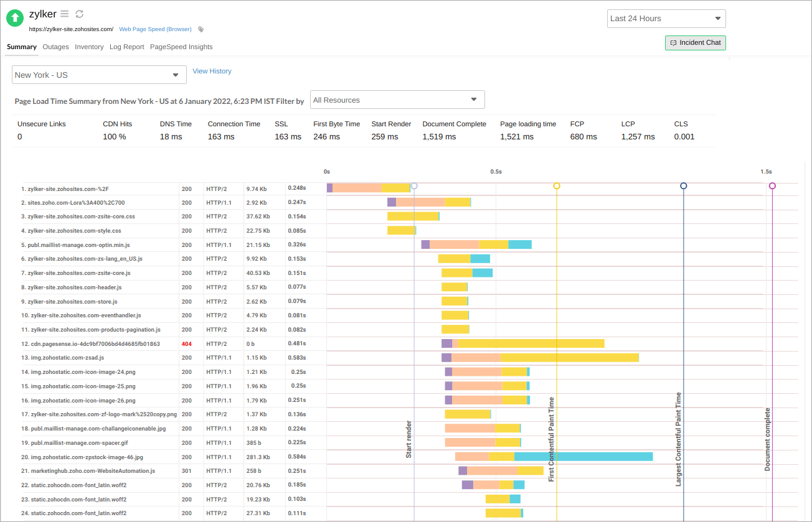The height and width of the screenshot is (522, 812).
Task: Click the red 404 status on cdn.pagesense row
Action: pyautogui.click(x=187, y=343)
